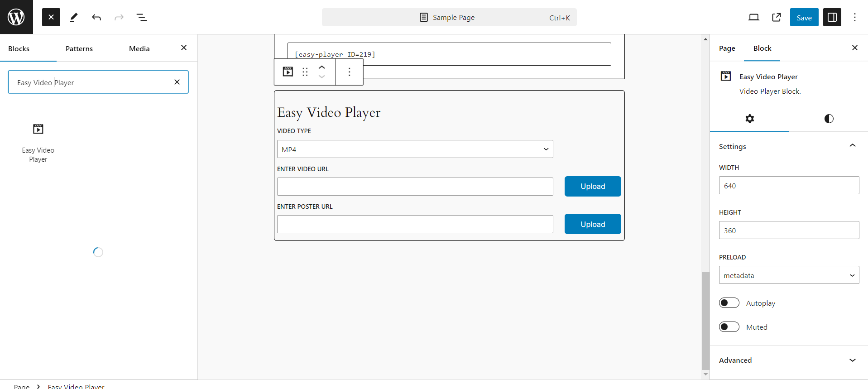
Task: Focus the Enter Video URL field
Action: coord(415,187)
